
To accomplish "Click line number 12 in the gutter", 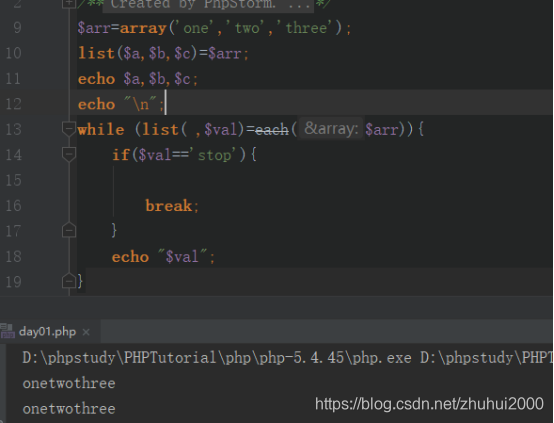I will tap(14, 104).
